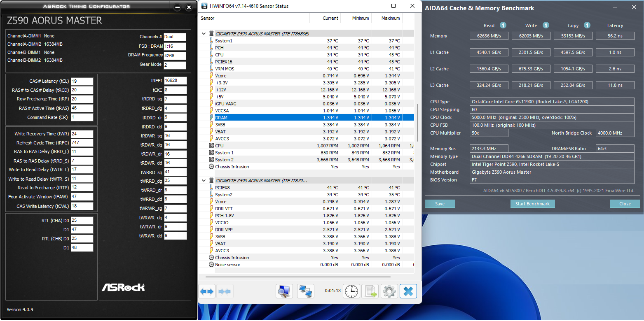Click the CPU Type value field in AIDA64
644x321 pixels.
[x=552, y=102]
